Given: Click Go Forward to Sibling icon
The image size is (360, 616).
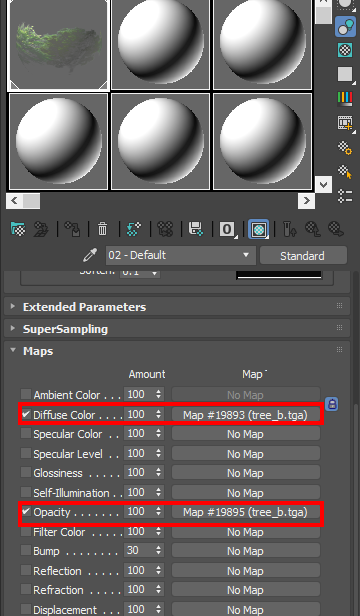Looking at the screenshot, I should click(336, 229).
